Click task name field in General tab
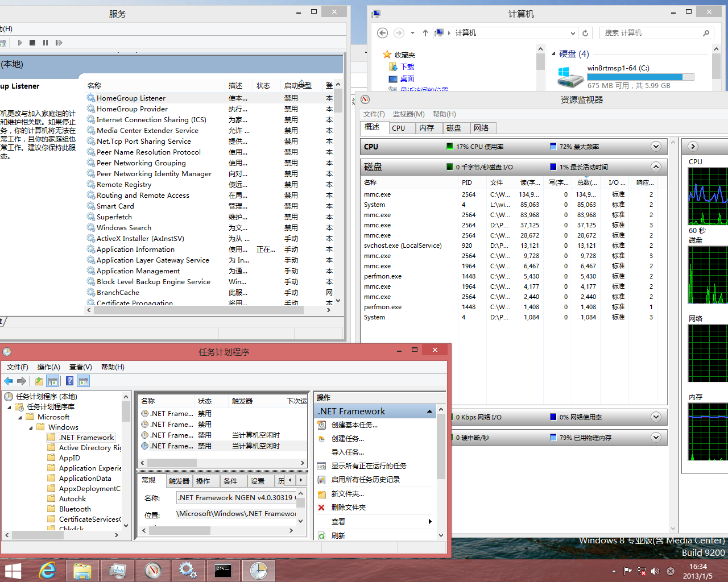728x582 pixels. point(237,497)
